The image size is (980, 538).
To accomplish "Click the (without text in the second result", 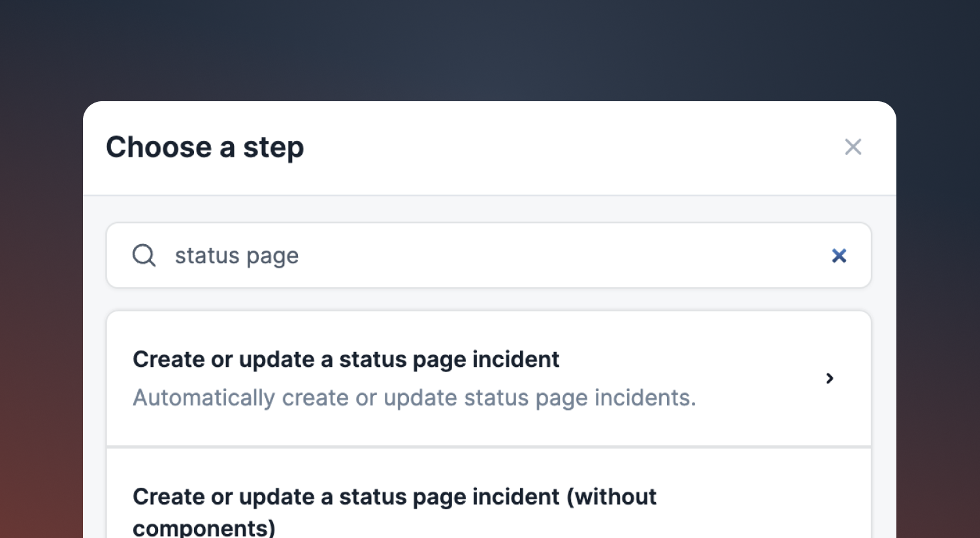I will coord(612,497).
